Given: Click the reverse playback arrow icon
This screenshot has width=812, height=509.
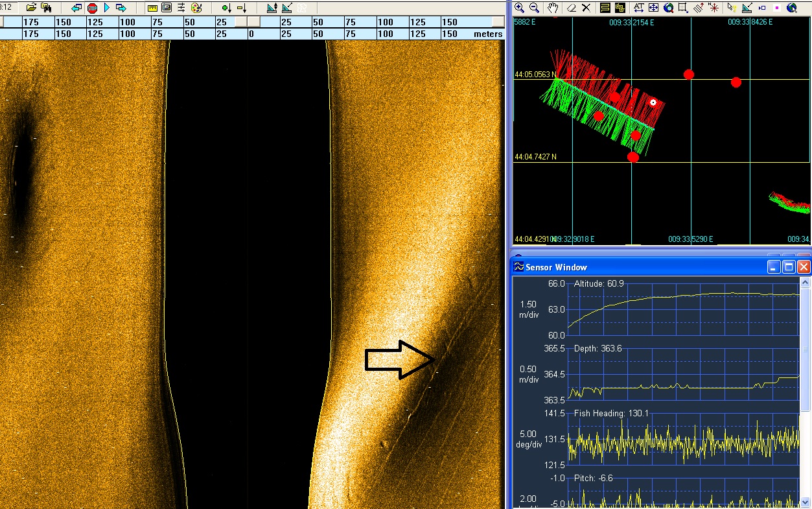Looking at the screenshot, I should coord(76,8).
